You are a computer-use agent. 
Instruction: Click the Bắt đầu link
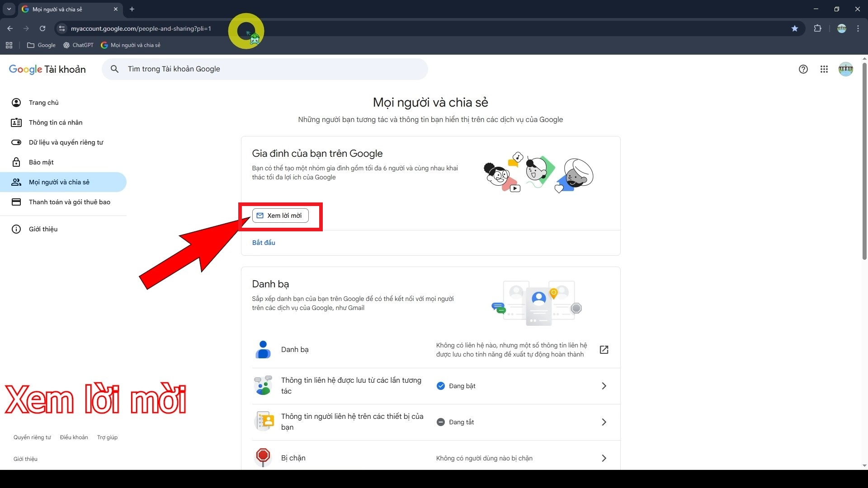[x=264, y=243]
